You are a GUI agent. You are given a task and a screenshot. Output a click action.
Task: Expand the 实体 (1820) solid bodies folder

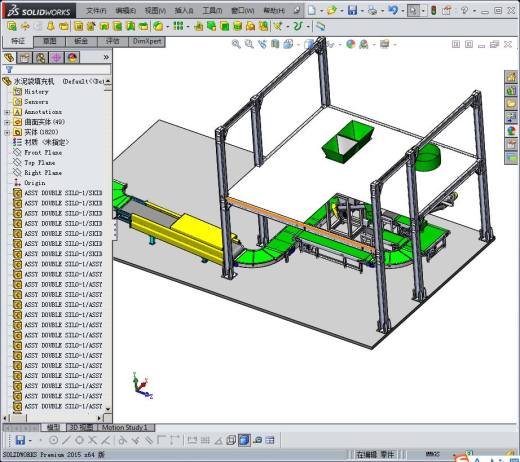[x=7, y=133]
